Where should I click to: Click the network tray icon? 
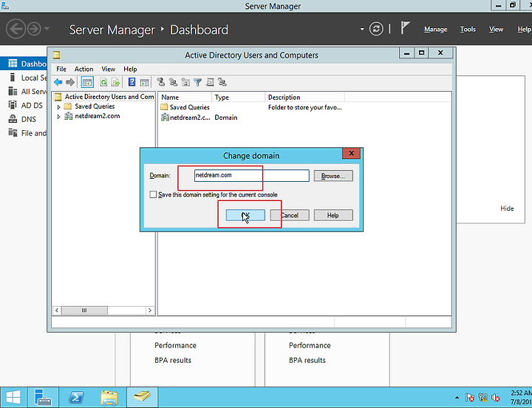coord(482,397)
